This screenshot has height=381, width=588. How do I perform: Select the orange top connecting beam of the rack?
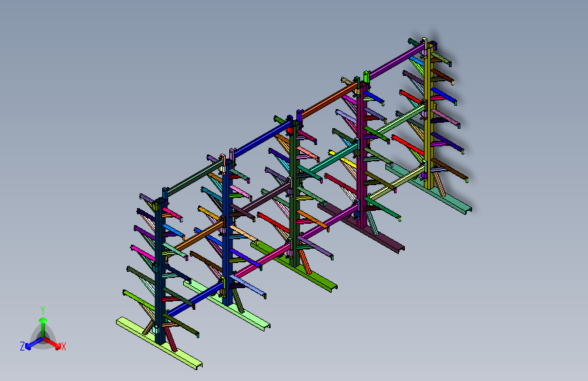click(x=329, y=100)
